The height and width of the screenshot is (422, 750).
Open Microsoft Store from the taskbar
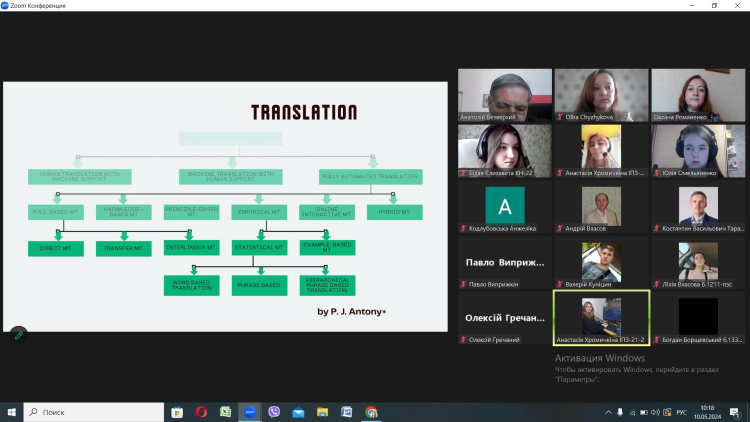pos(177,411)
